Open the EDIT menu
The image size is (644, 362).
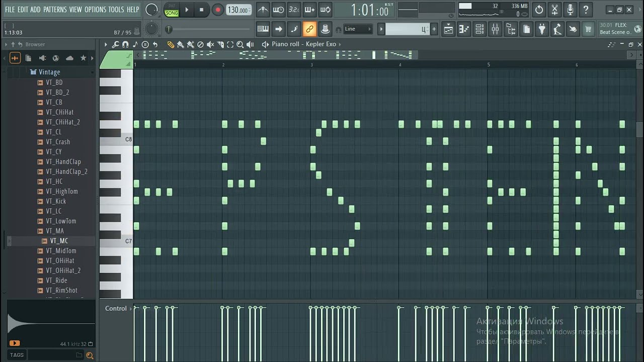click(x=23, y=10)
